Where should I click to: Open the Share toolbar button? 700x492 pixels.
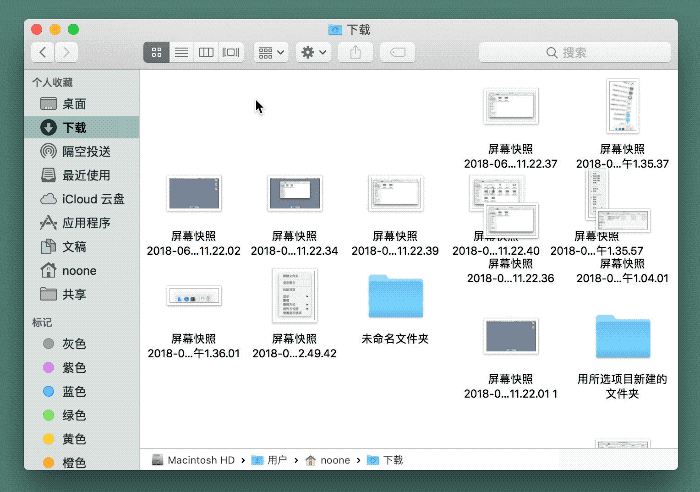[355, 52]
